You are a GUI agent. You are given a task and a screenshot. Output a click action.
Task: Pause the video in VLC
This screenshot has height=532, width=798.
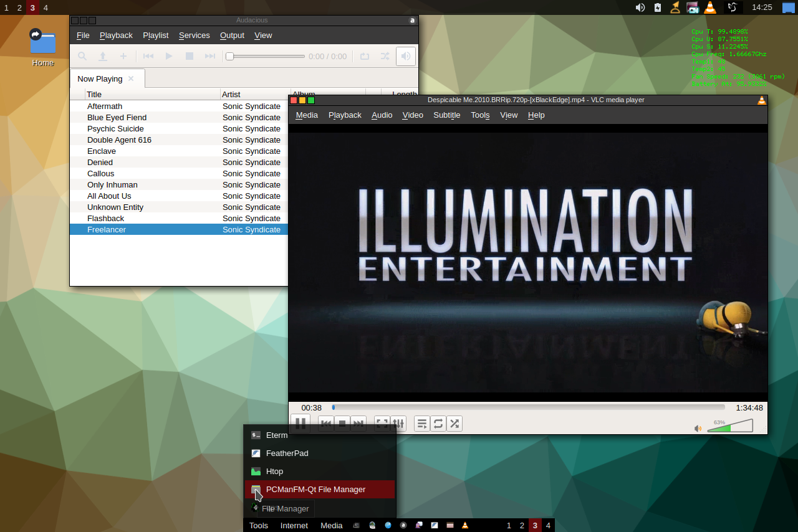click(300, 424)
